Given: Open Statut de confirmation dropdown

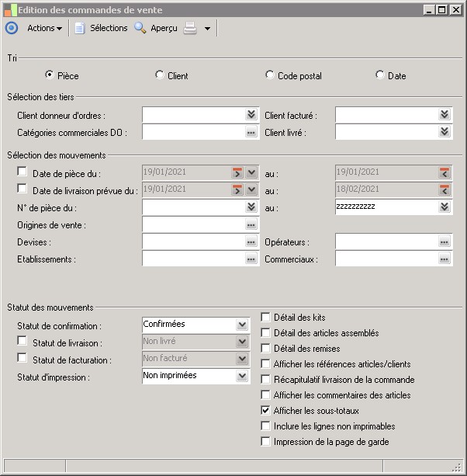Looking at the screenshot, I should [242, 325].
